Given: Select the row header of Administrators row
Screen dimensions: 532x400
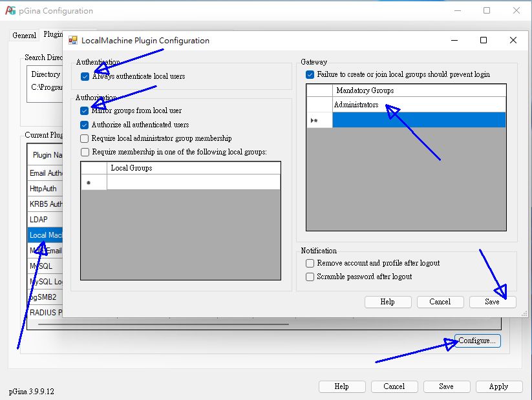Looking at the screenshot, I should click(x=319, y=105).
